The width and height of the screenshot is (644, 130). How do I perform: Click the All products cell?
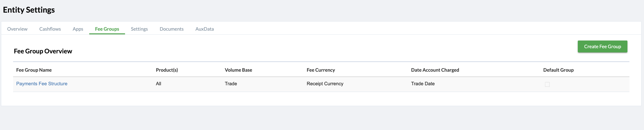coord(158,84)
